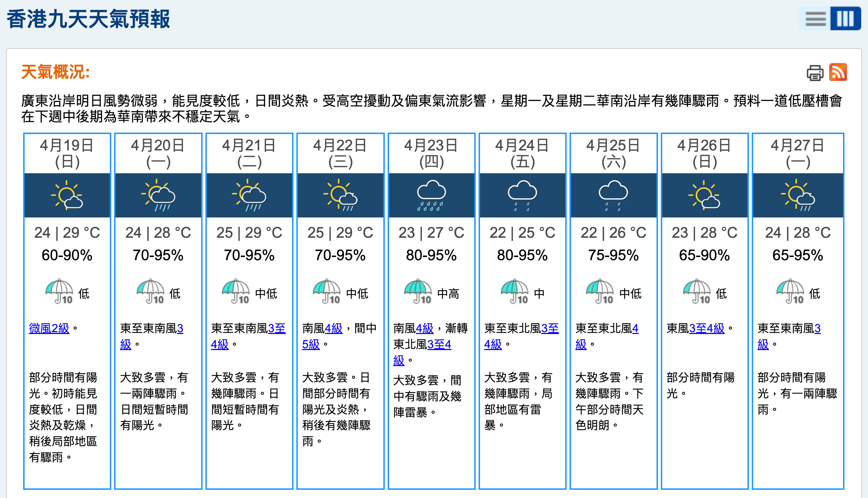Viewport: 868px width, 498px height.
Task: Click the April 20 sun-and-rain weather icon
Action: point(158,195)
